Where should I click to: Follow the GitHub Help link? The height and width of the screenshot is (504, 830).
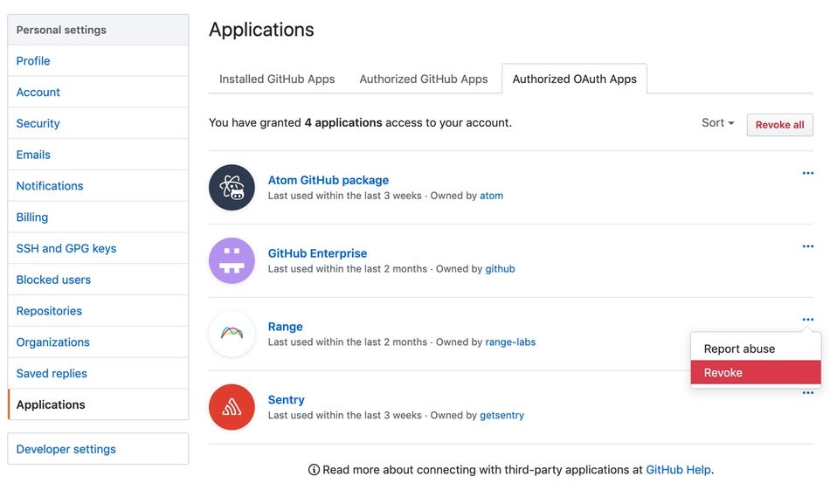(x=678, y=470)
